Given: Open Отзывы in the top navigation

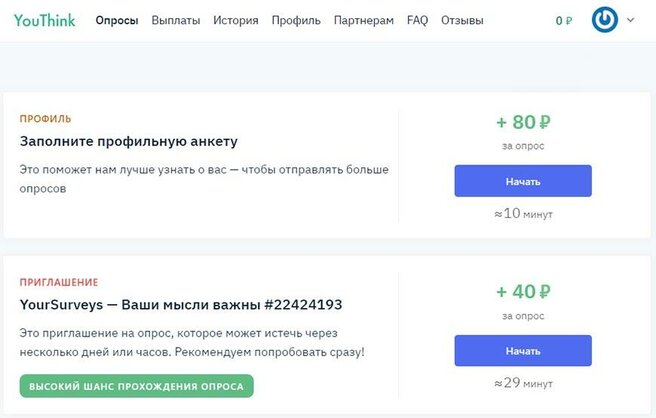Looking at the screenshot, I should pos(462,20).
